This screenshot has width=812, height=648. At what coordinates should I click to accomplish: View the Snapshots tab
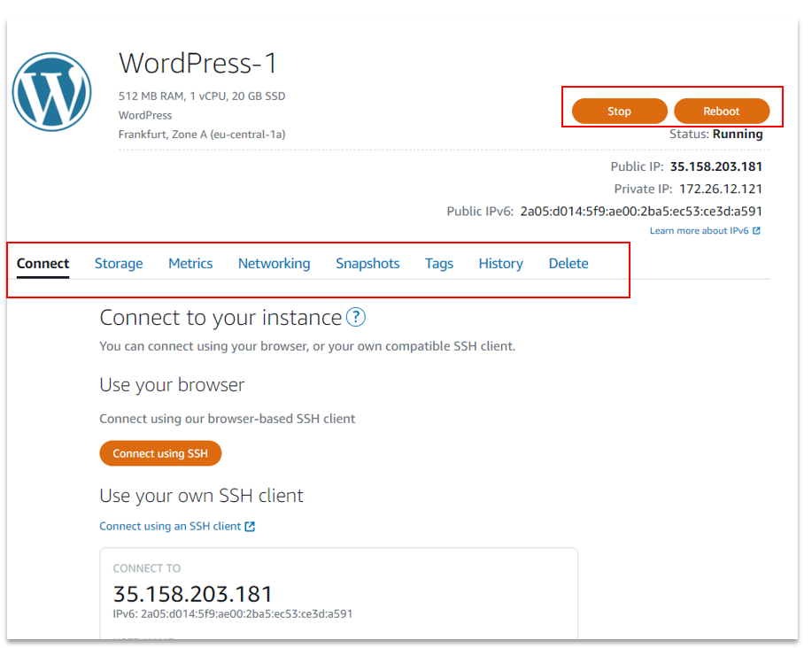(x=367, y=264)
